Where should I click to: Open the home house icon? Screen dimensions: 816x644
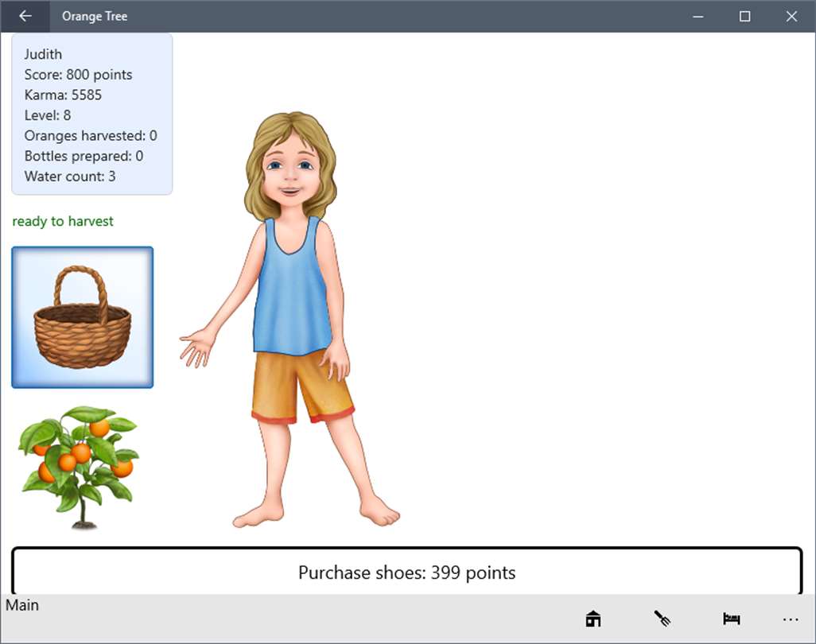(593, 619)
